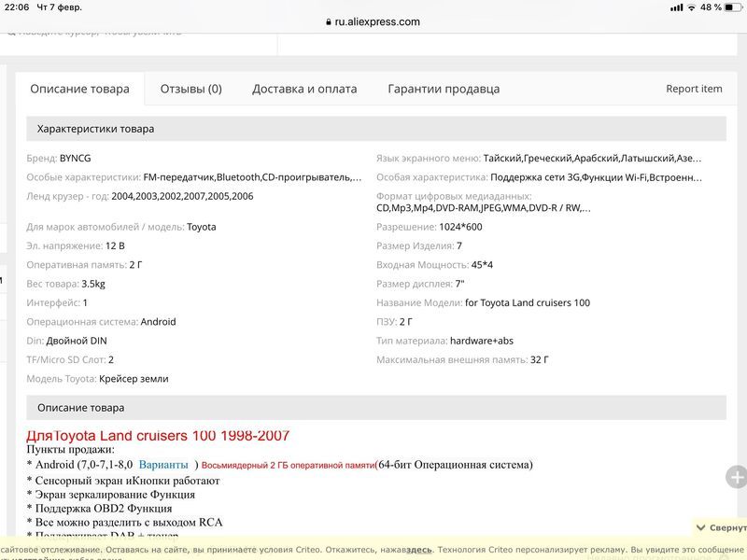Click the Report item link
This screenshot has width=747, height=560.
point(694,89)
